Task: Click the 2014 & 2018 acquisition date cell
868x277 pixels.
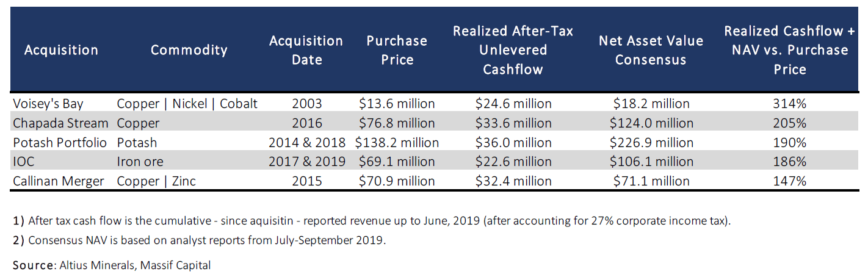Action: point(307,143)
